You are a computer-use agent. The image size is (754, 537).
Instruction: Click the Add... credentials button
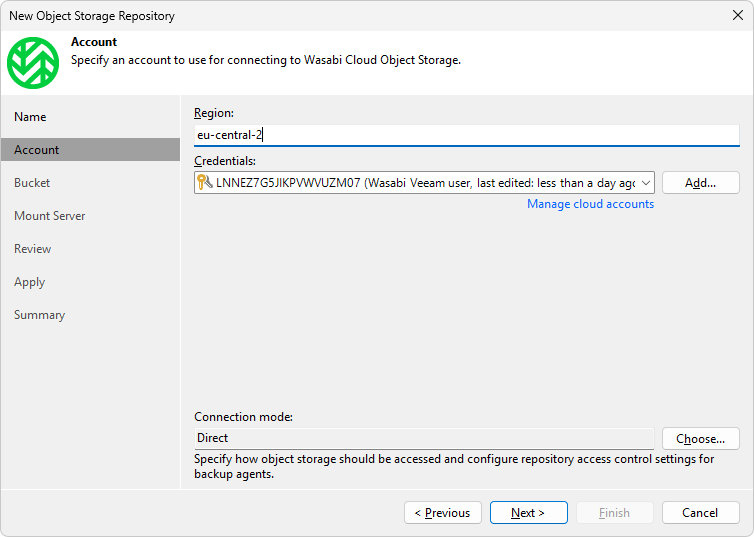click(700, 183)
